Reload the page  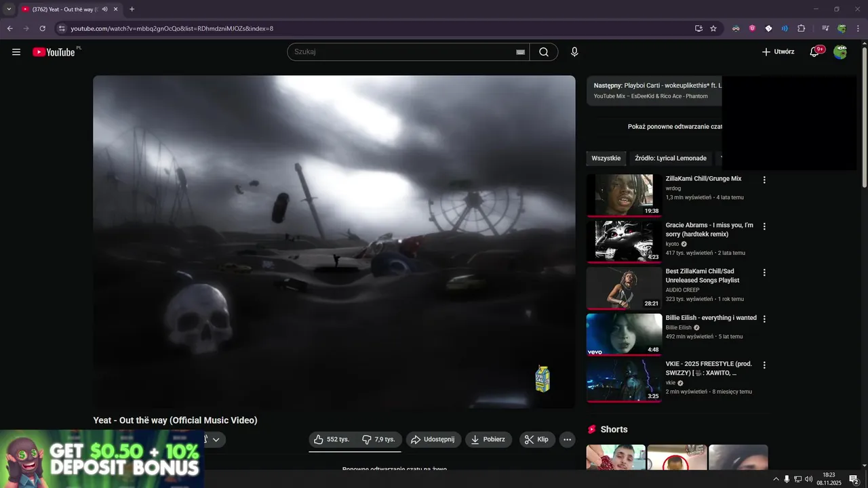[42, 28]
